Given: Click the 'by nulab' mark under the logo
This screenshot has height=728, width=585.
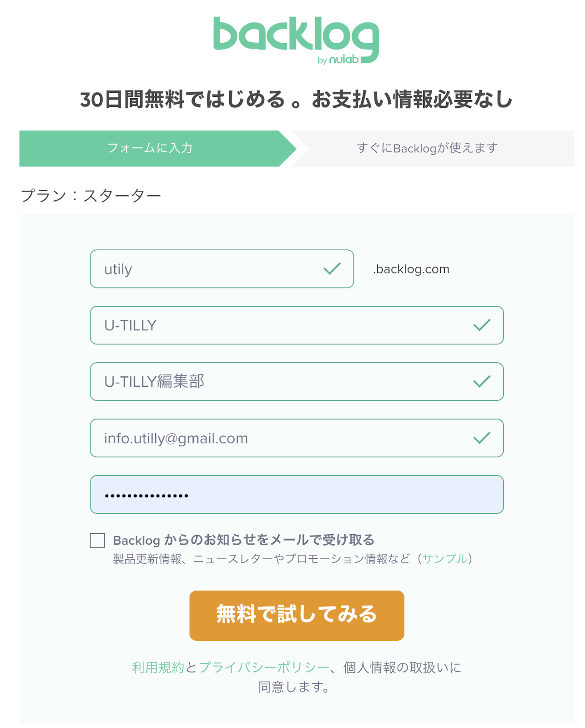Looking at the screenshot, I should click(x=338, y=60).
